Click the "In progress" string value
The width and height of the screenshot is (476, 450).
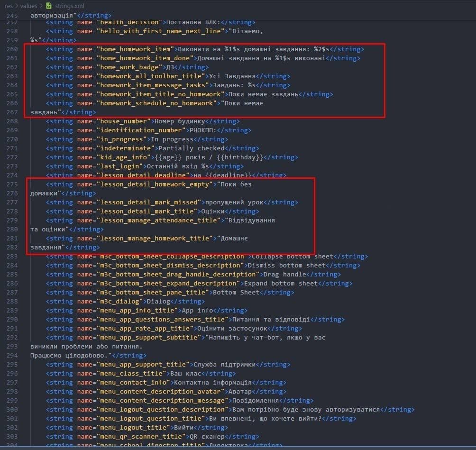point(172,139)
